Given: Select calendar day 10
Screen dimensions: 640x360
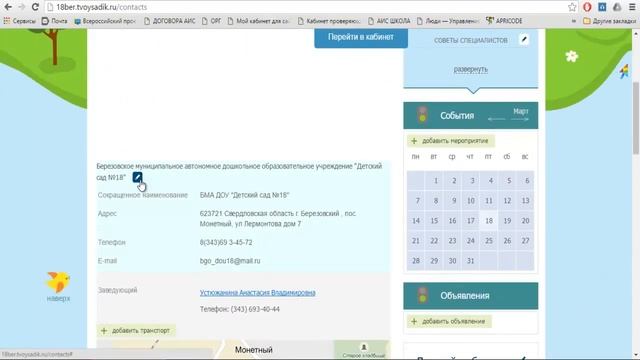Looking at the screenshot, I should [x=471, y=200].
